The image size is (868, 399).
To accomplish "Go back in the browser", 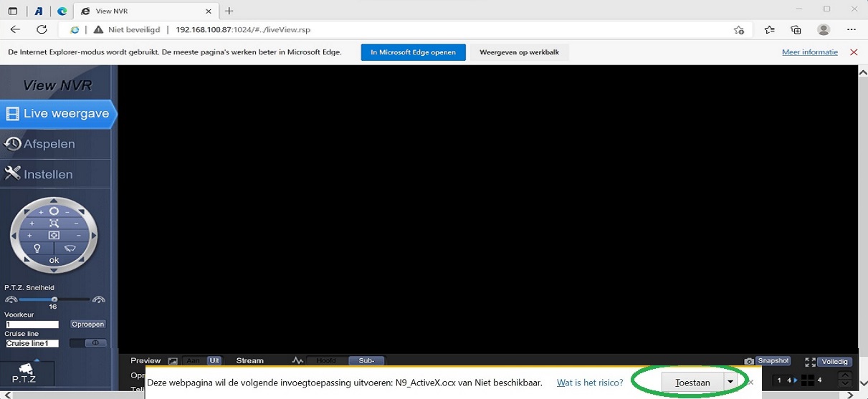I will tap(15, 29).
